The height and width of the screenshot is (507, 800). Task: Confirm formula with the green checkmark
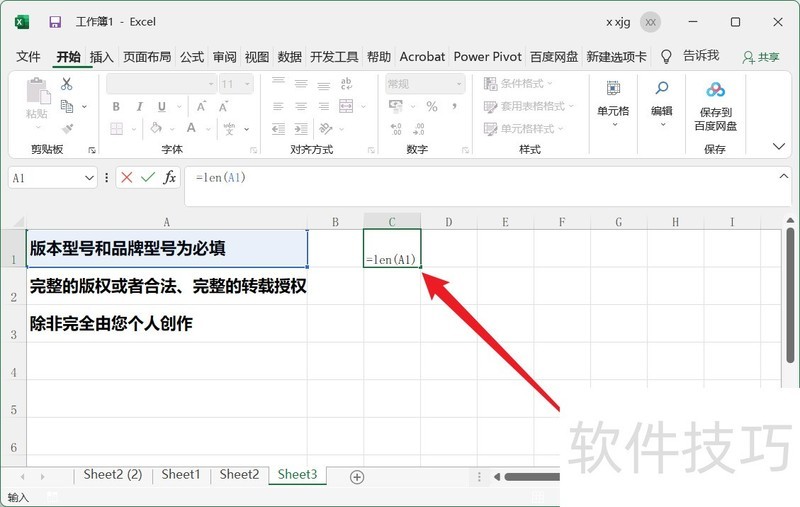[x=148, y=177]
